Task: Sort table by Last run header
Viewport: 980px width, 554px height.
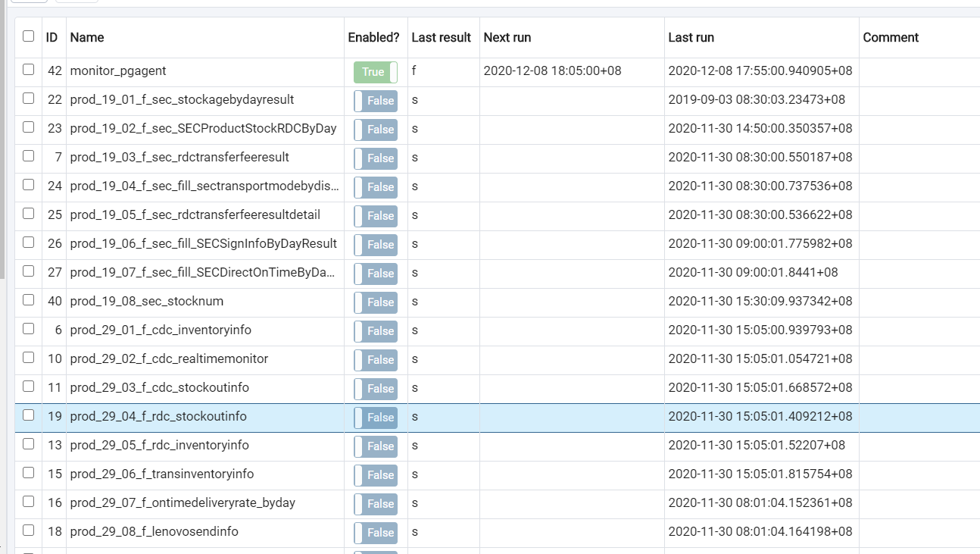Action: click(691, 37)
